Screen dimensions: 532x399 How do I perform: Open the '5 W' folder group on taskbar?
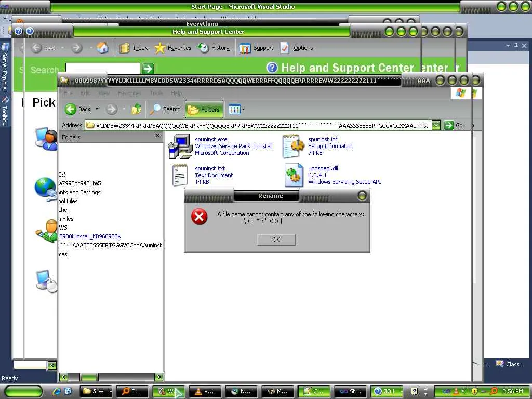click(97, 392)
